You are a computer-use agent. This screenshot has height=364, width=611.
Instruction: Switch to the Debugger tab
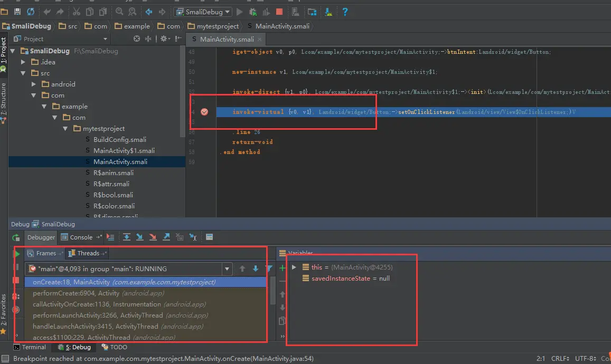pyautogui.click(x=41, y=237)
